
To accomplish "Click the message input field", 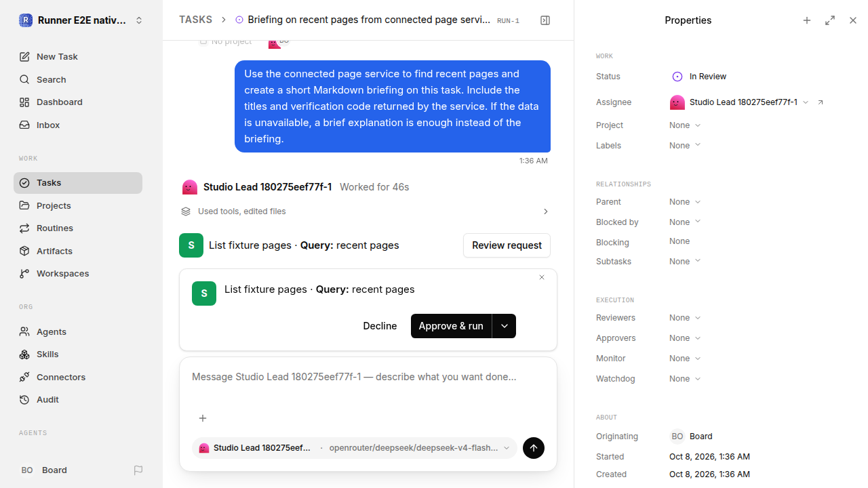I will 368,386.
